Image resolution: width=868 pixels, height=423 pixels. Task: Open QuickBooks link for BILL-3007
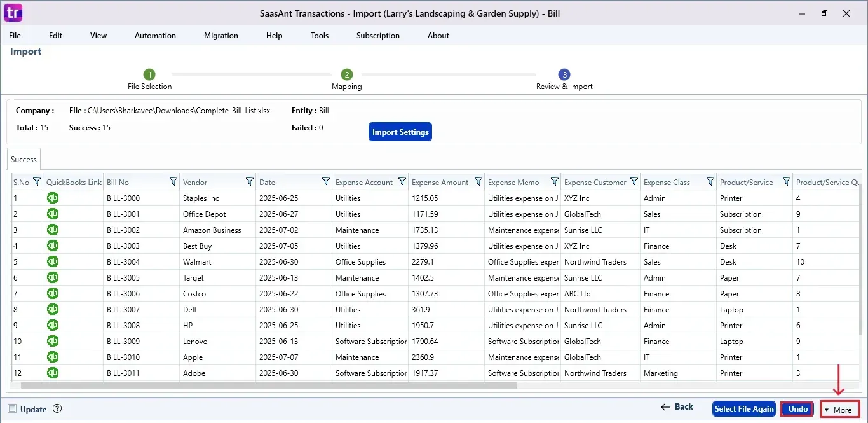click(53, 309)
